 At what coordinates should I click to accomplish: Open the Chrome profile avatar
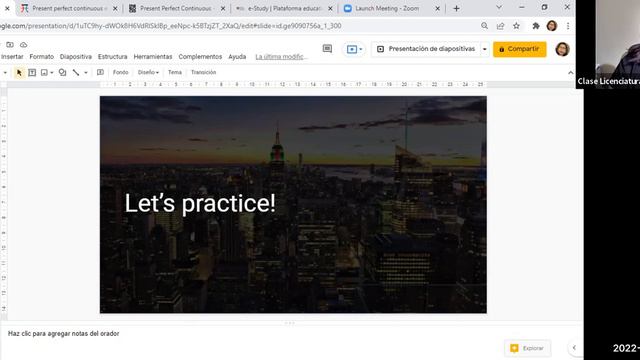point(552,26)
